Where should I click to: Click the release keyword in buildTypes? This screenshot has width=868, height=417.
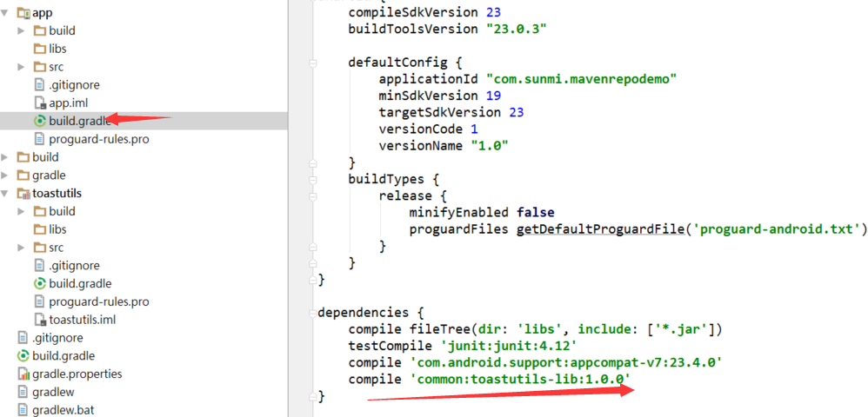[405, 195]
